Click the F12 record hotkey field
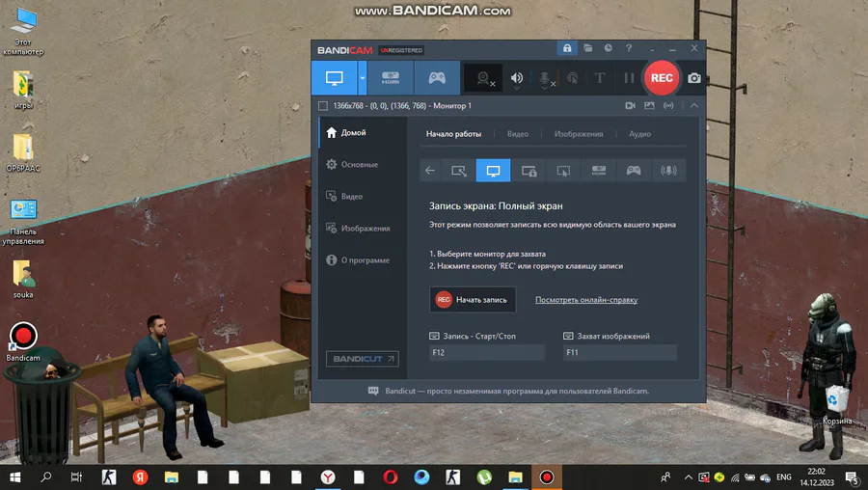This screenshot has height=490, width=868. tap(487, 352)
